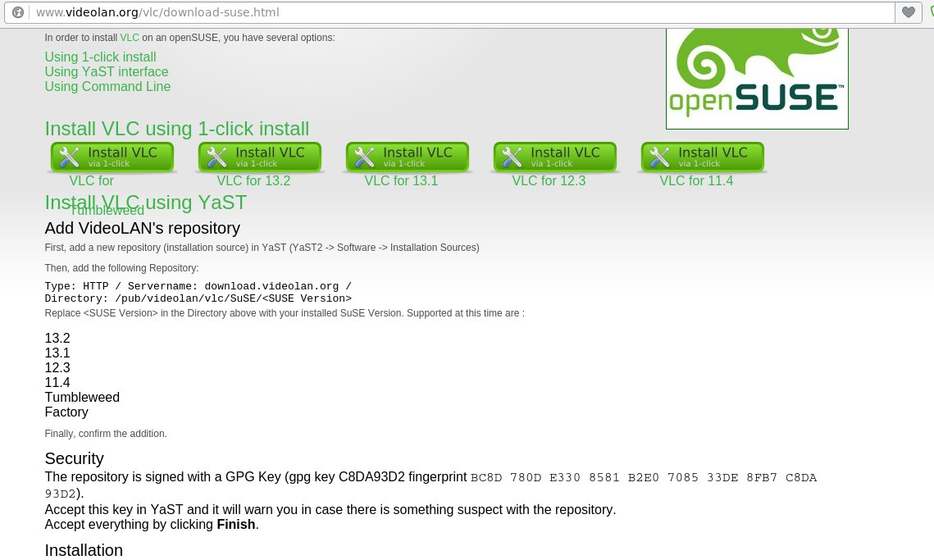Image resolution: width=934 pixels, height=560 pixels.
Task: Click the 'Tumbleweed' supported version entry
Action: point(82,398)
